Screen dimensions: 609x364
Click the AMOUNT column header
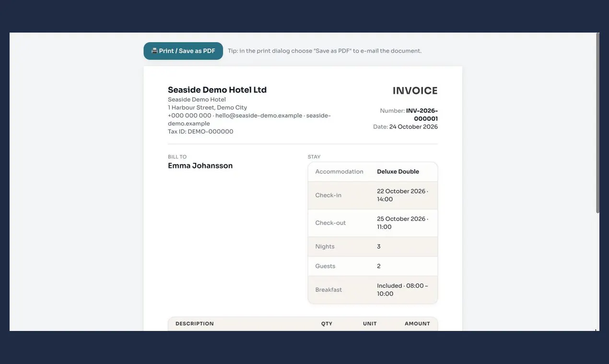coord(417,324)
